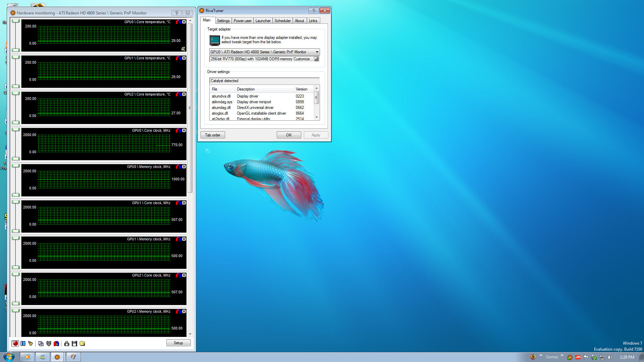Screen dimensions: 644x362
Task: Click the magnet icon on GPU2 Core clock graph
Action: click(x=178, y=275)
